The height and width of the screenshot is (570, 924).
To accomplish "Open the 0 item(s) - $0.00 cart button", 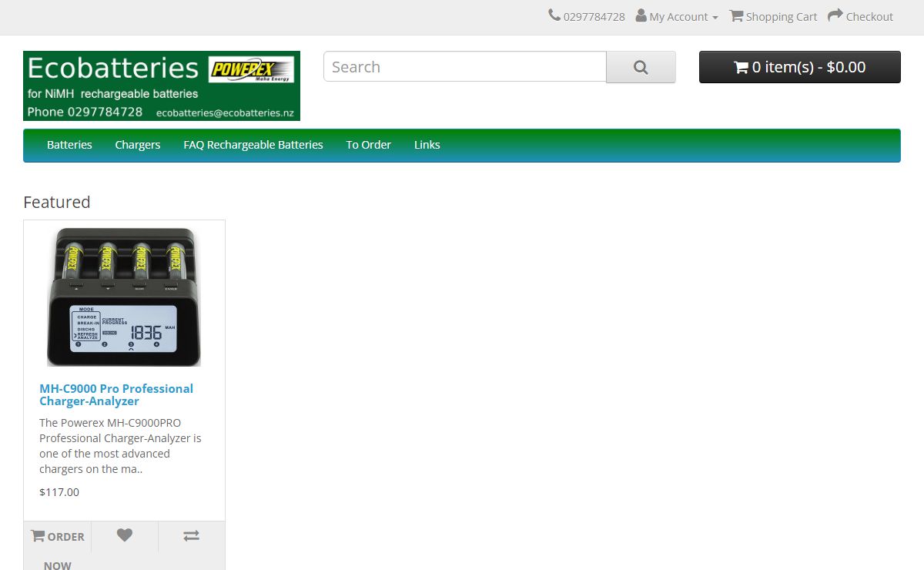I will (799, 67).
